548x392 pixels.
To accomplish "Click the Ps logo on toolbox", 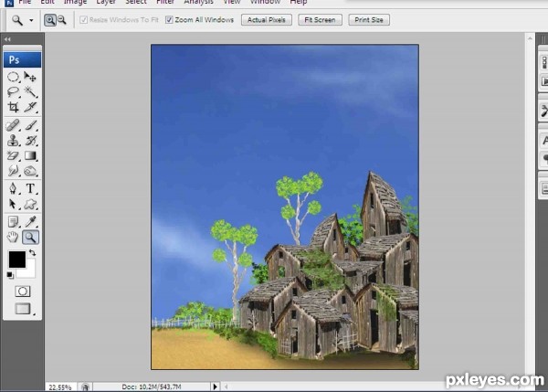I will (x=22, y=59).
